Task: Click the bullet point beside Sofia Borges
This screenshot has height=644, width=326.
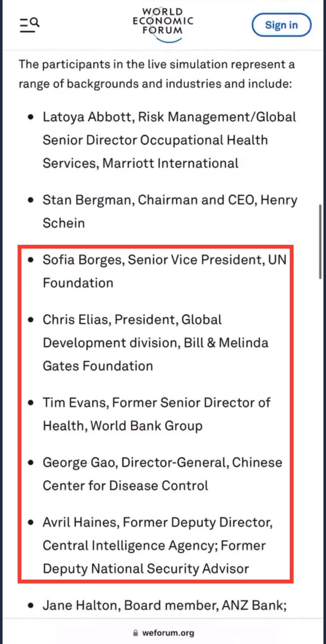Action: (33, 260)
